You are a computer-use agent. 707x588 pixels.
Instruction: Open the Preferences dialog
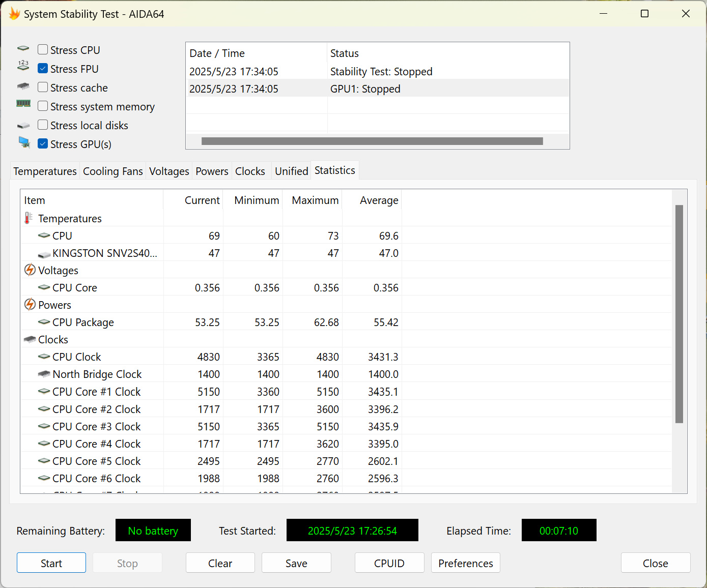tap(465, 563)
